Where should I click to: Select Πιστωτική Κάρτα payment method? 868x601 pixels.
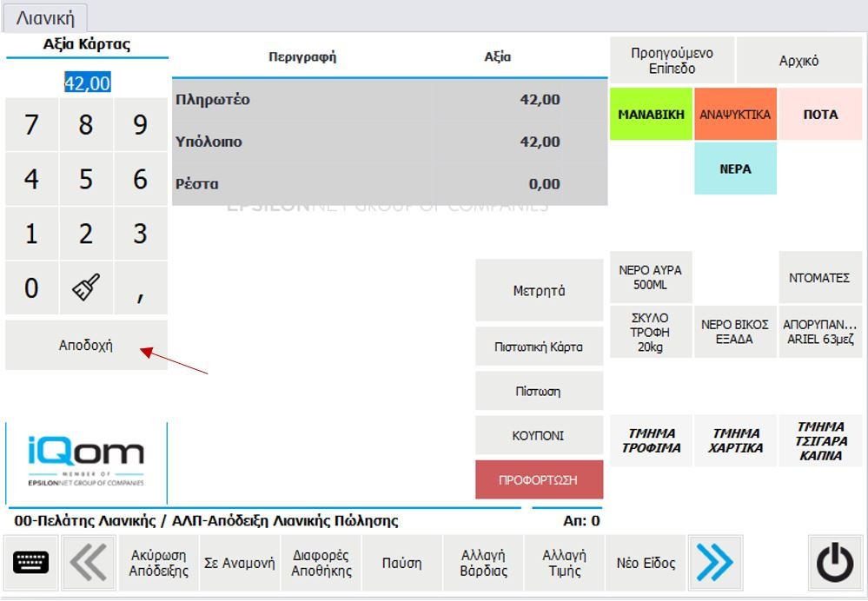coord(539,347)
